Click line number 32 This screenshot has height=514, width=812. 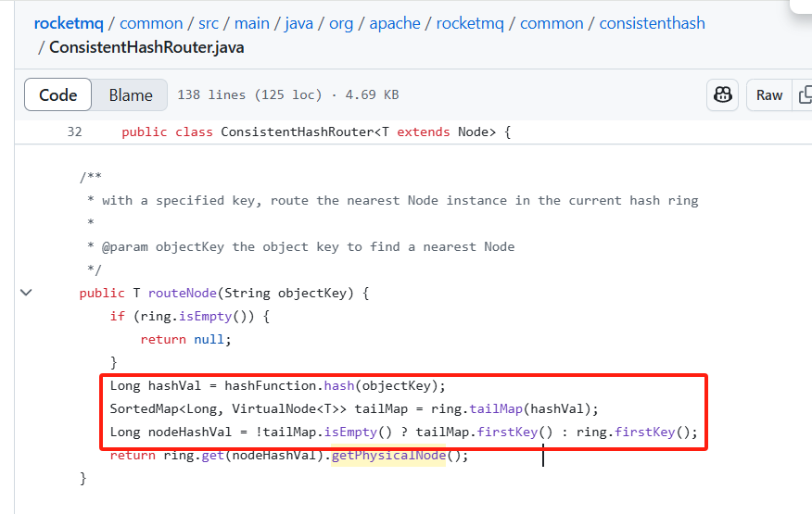tap(74, 132)
